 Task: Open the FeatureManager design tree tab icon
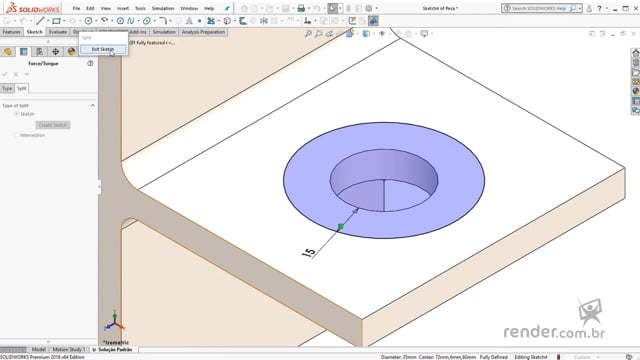[x=8, y=51]
